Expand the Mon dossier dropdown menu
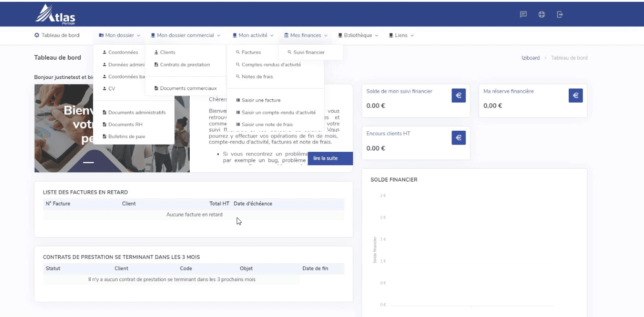 pos(120,35)
